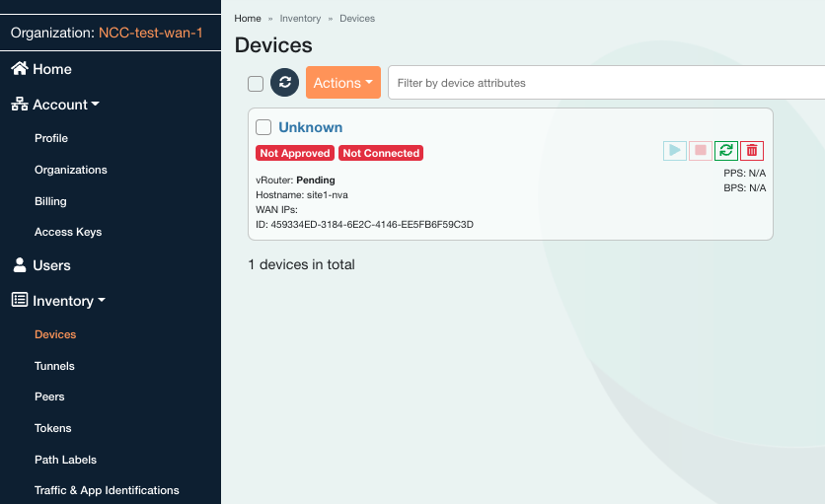Click the green sync device icon
Screen dimensions: 825x504
[726, 150]
